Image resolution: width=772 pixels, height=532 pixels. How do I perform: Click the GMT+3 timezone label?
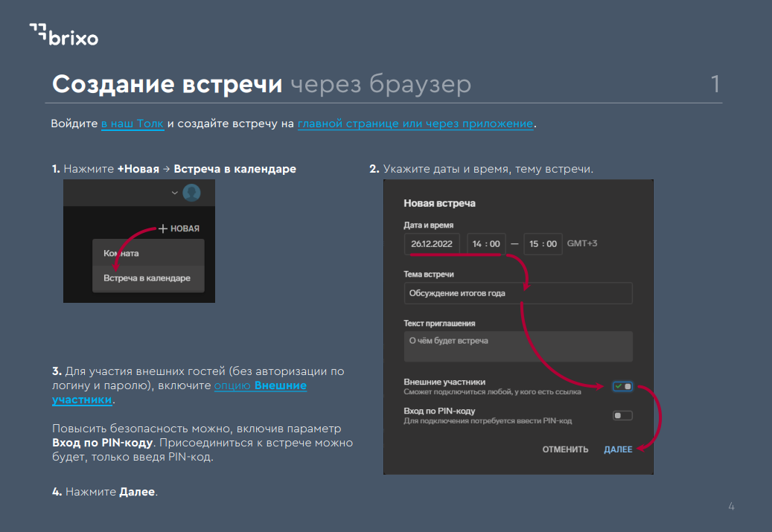point(582,244)
